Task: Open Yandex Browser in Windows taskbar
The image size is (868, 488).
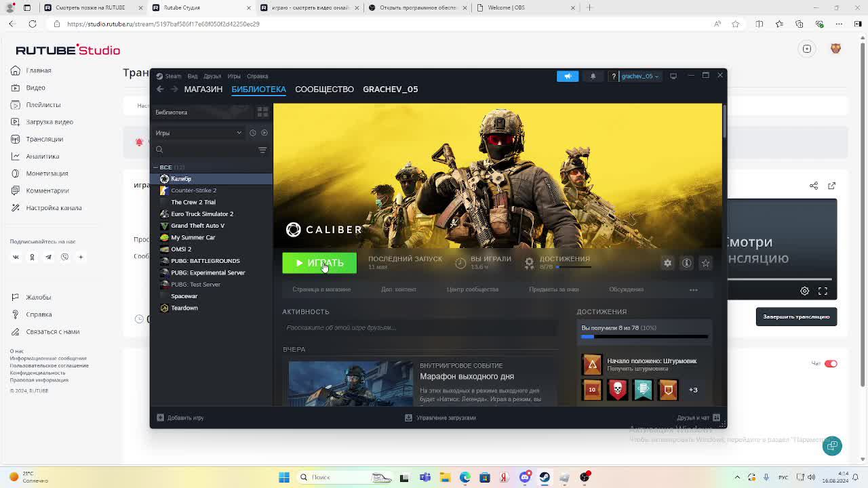Action: [504, 477]
